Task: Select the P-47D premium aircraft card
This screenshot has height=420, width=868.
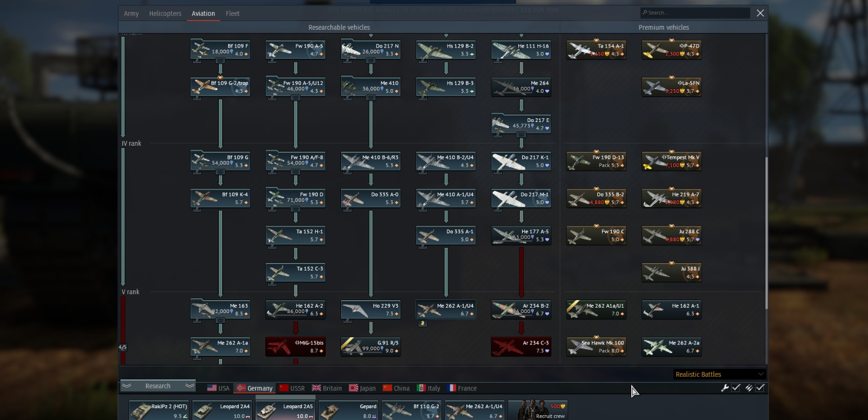Action: pyautogui.click(x=671, y=50)
